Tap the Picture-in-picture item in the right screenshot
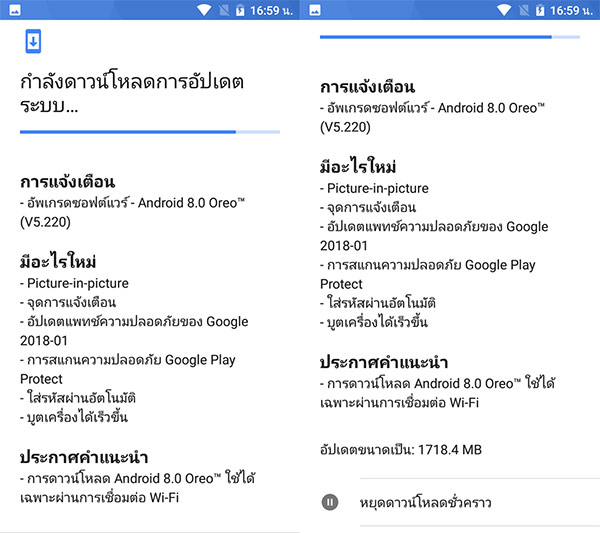The height and width of the screenshot is (533, 600). 374,188
